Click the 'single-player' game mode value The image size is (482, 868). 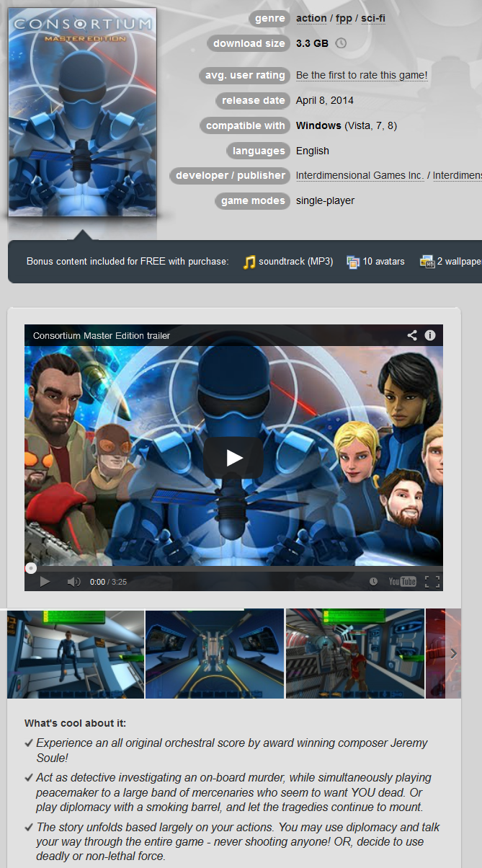coord(325,200)
